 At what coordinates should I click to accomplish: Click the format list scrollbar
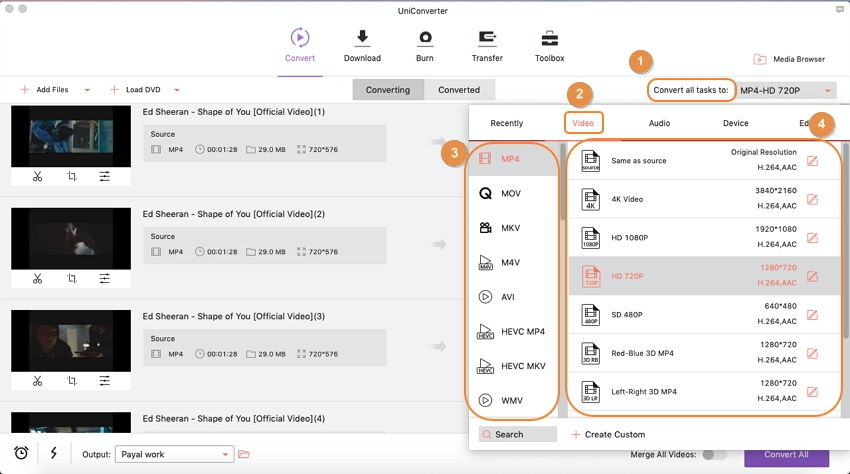tap(563, 182)
